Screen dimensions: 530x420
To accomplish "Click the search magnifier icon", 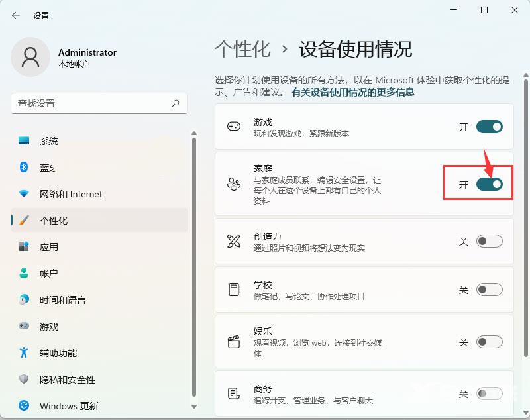I will [x=175, y=103].
